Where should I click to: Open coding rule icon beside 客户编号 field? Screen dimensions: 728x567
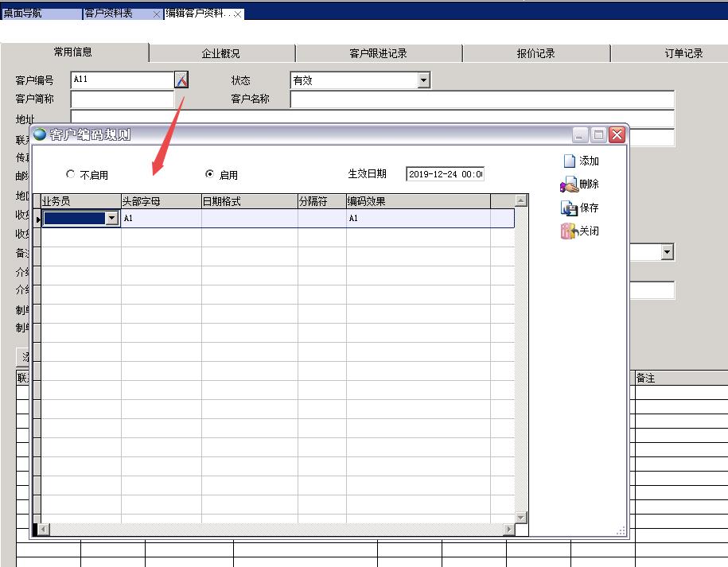tap(181, 80)
